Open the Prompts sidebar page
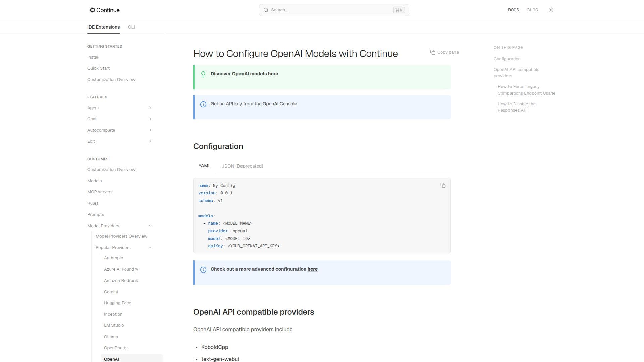This screenshot has width=644, height=362. [x=96, y=215]
